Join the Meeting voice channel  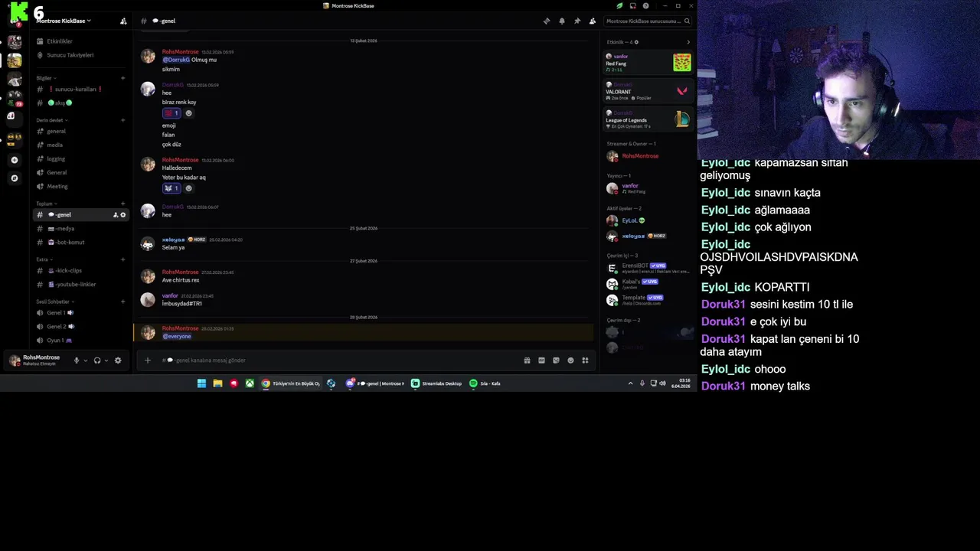(x=80, y=187)
